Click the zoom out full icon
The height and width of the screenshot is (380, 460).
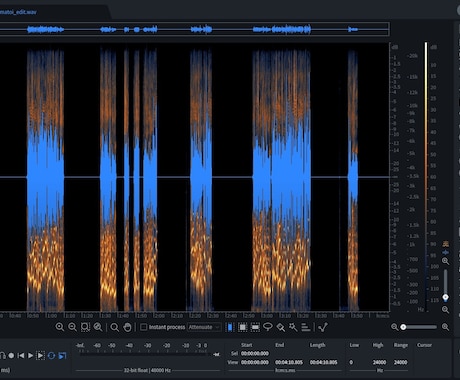98,327
